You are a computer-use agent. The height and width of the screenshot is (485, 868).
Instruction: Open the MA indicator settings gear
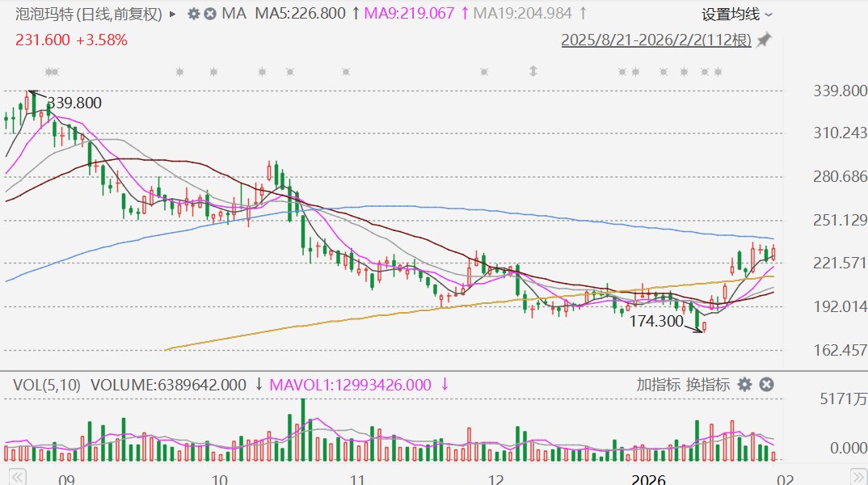pos(194,14)
